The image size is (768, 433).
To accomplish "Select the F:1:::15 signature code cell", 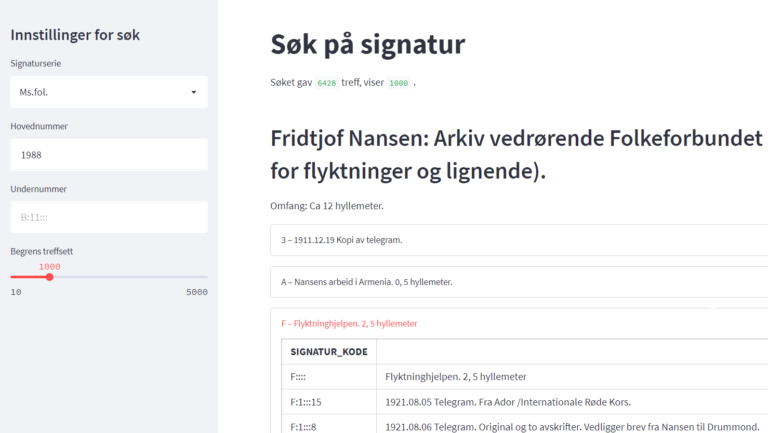I will tap(329, 402).
